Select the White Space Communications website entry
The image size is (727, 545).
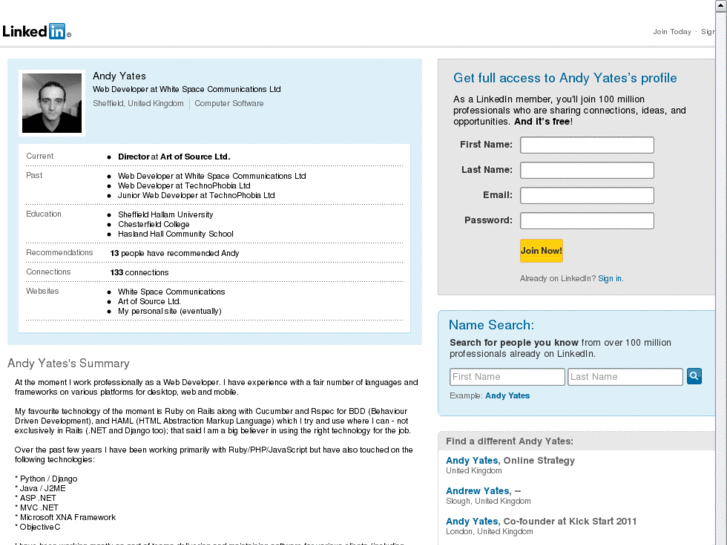click(171, 292)
